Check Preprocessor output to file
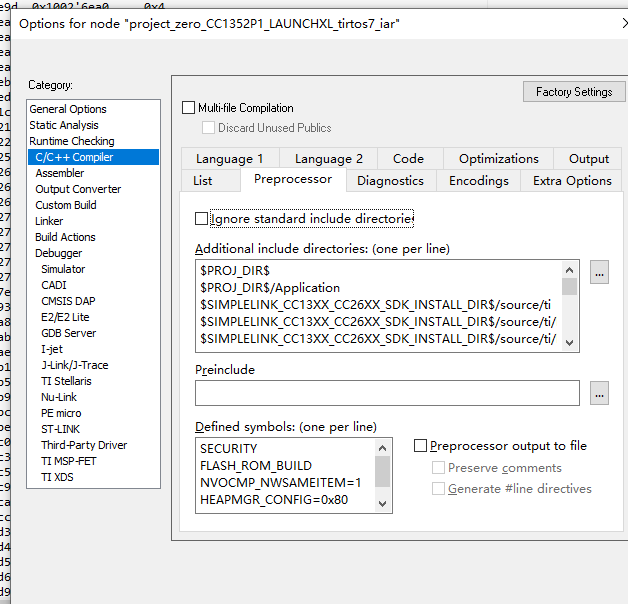 [x=421, y=446]
